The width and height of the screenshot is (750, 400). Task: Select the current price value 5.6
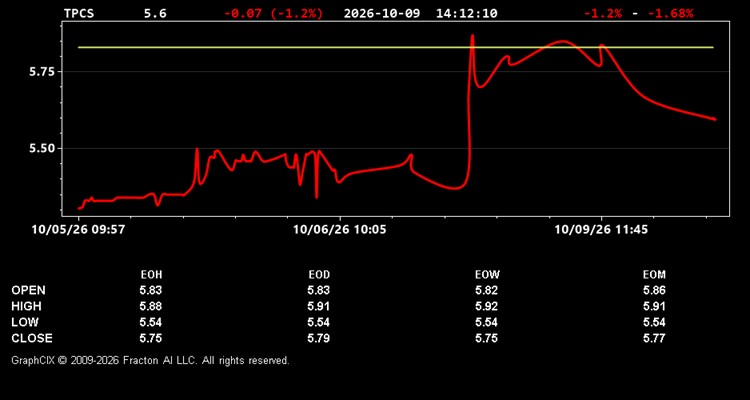tap(155, 13)
